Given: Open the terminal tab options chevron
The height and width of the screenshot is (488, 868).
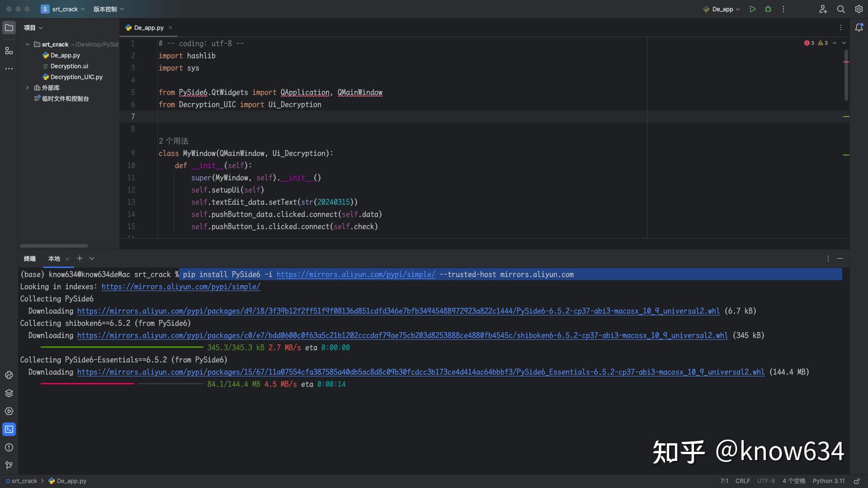Looking at the screenshot, I should pyautogui.click(x=91, y=258).
